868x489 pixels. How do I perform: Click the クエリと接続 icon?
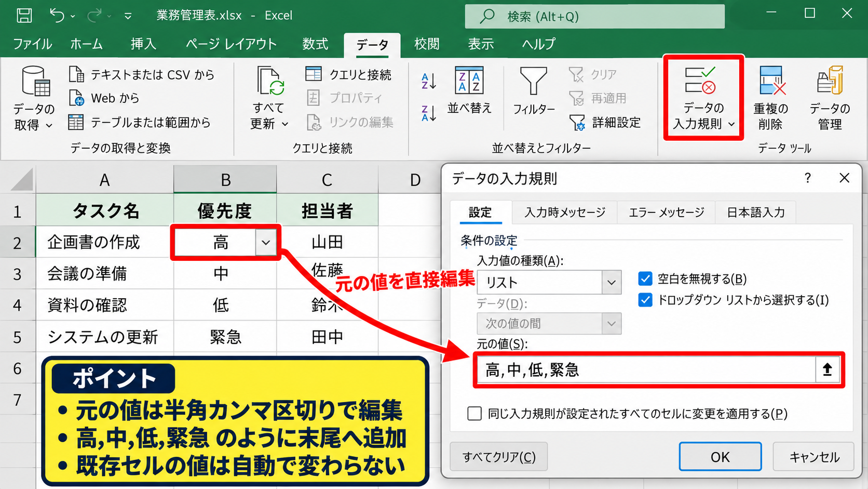tap(314, 74)
